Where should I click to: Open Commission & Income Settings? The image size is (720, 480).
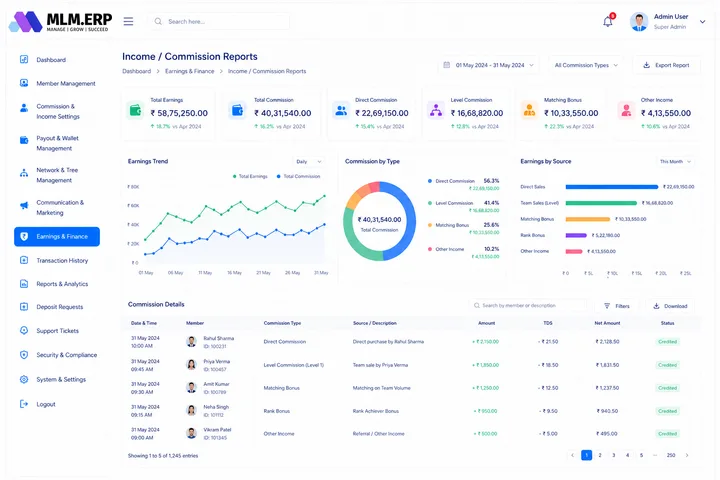(58, 111)
